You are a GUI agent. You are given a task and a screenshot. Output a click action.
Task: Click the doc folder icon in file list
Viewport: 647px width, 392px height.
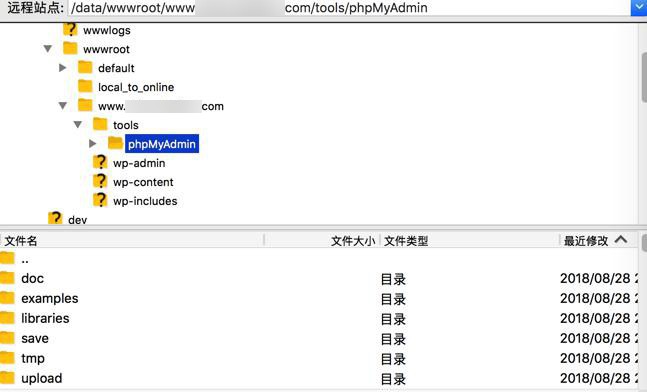(7, 277)
